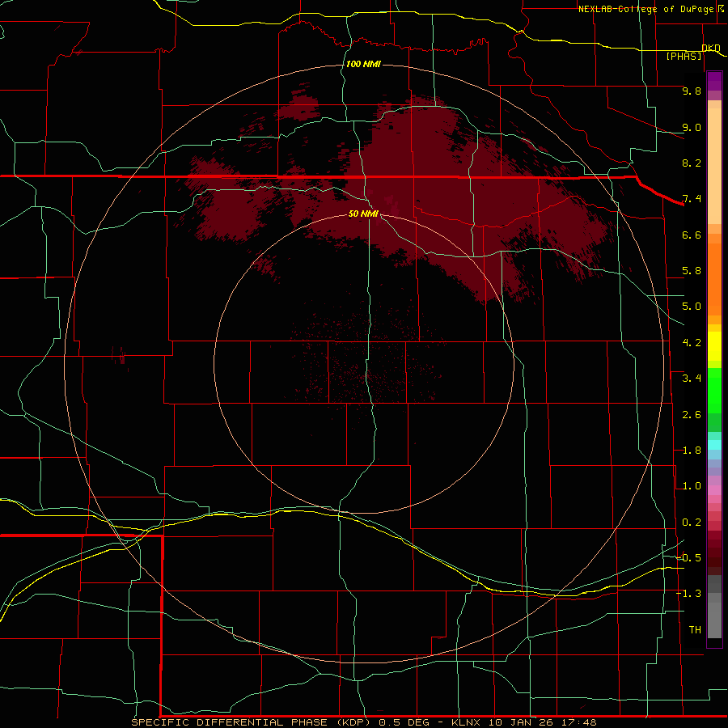The height and width of the screenshot is (728, 728).
Task: Click the 7.4 value on color scale
Action: coord(692,199)
